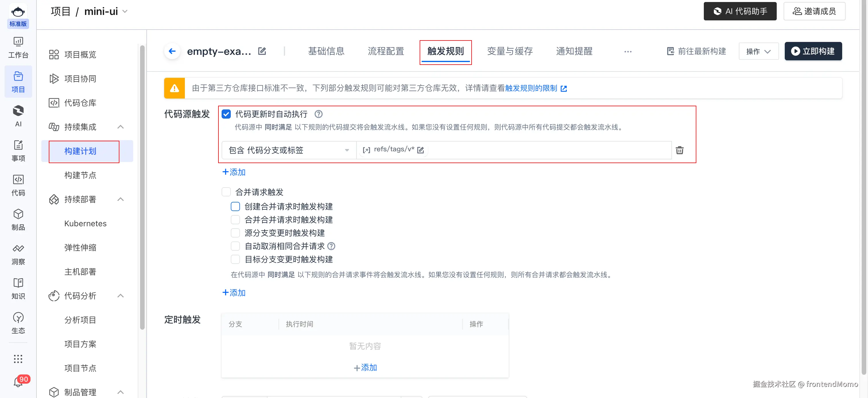Image resolution: width=868 pixels, height=398 pixels.
Task: Uncheck 代码更新时自动执行 checkbox
Action: point(226,114)
